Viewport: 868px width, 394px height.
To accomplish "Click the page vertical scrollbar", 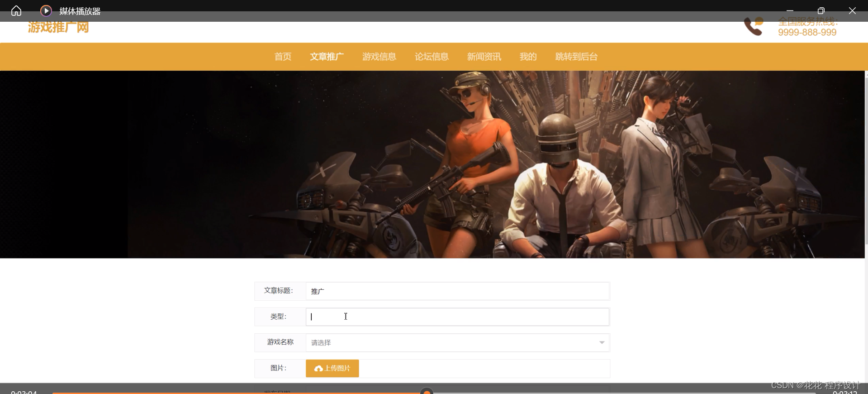I will [866, 161].
